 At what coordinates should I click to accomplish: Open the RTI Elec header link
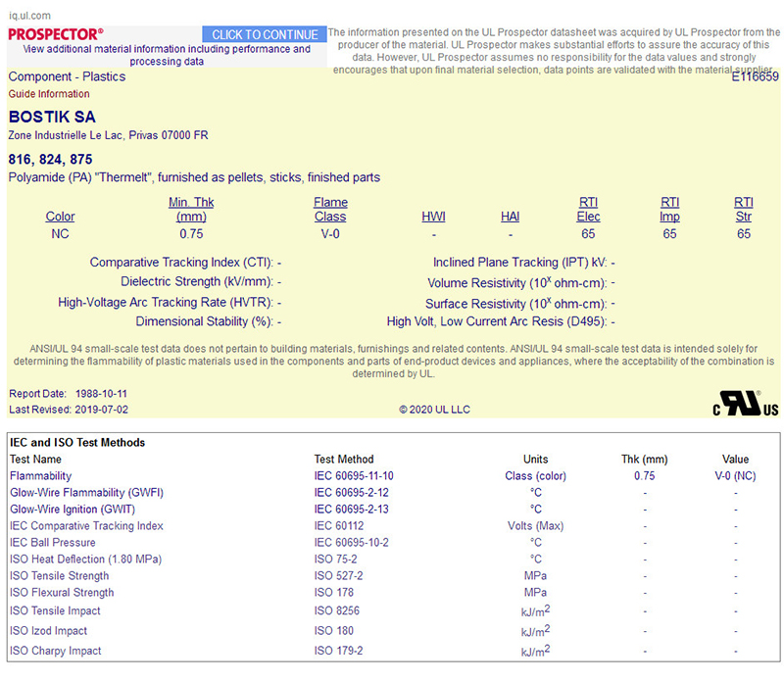(x=588, y=210)
